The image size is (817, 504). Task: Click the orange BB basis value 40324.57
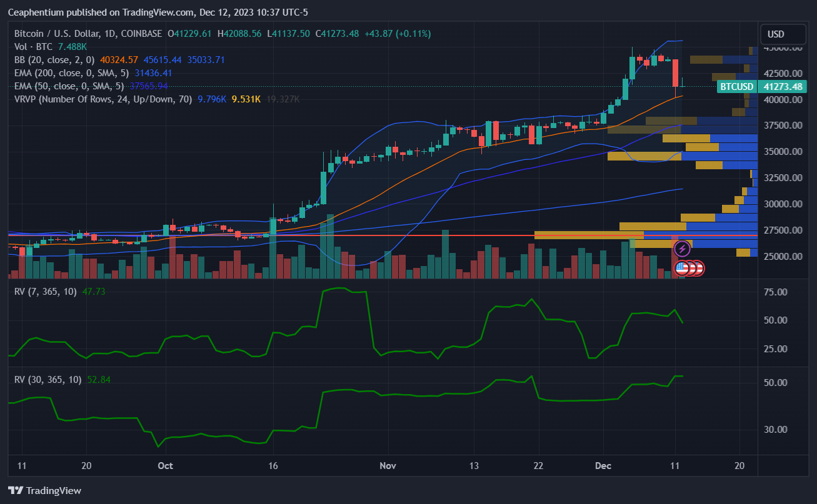[119, 60]
